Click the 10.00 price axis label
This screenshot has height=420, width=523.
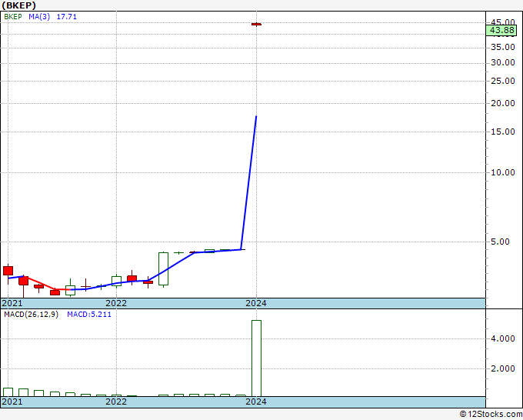pyautogui.click(x=503, y=172)
